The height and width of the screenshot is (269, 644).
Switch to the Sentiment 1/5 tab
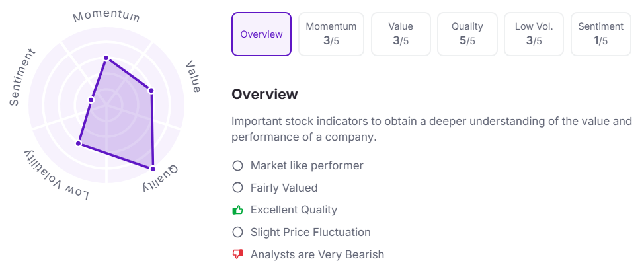coord(600,34)
